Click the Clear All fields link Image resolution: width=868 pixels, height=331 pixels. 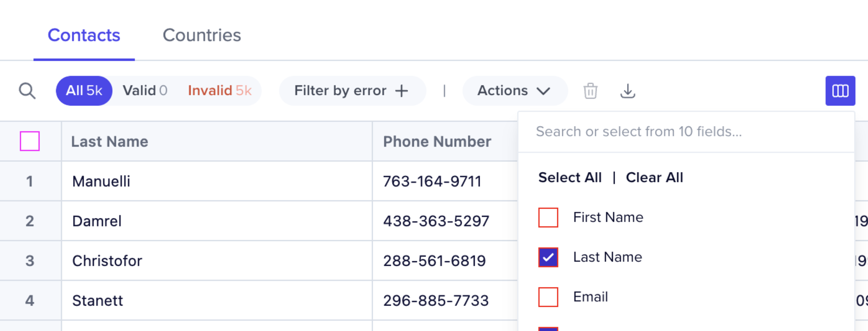tap(654, 177)
